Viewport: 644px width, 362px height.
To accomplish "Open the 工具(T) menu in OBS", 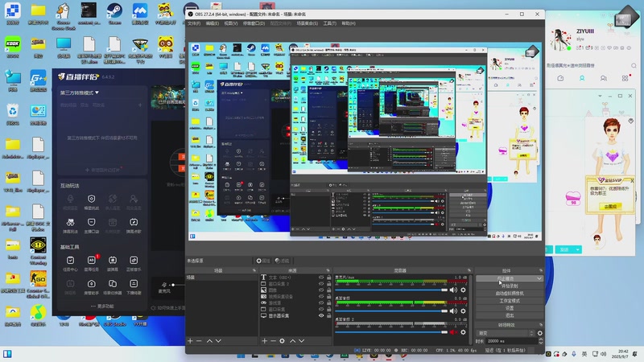I will click(329, 23).
